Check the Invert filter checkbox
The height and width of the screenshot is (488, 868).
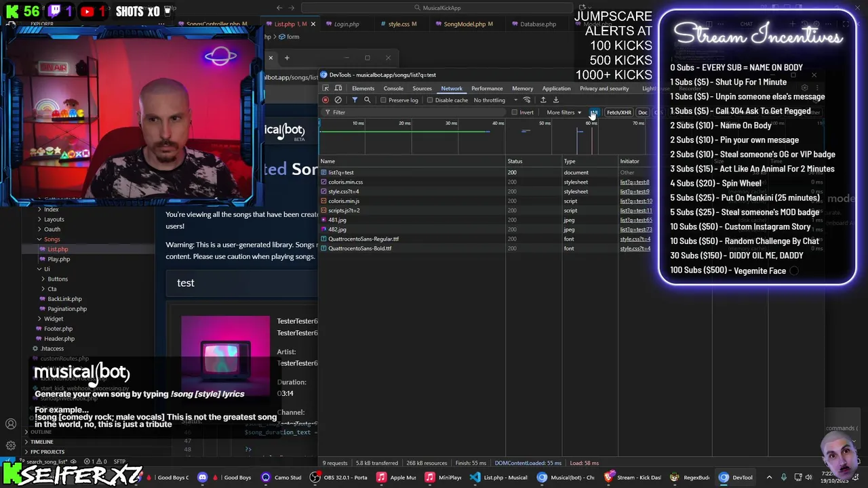pos(515,113)
